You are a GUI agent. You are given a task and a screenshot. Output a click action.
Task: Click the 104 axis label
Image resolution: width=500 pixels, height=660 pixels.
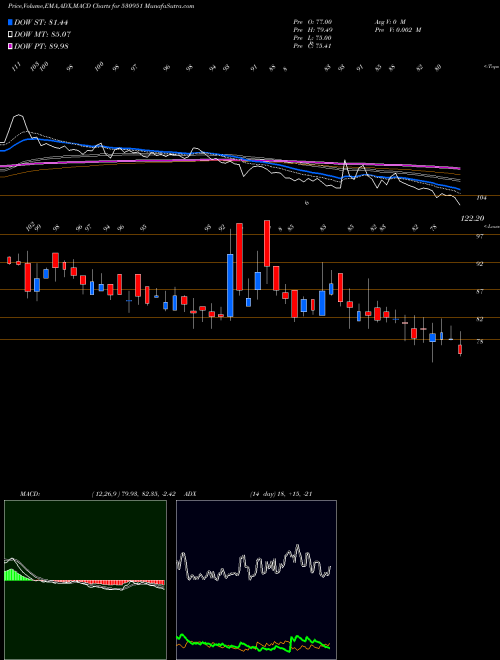481,197
